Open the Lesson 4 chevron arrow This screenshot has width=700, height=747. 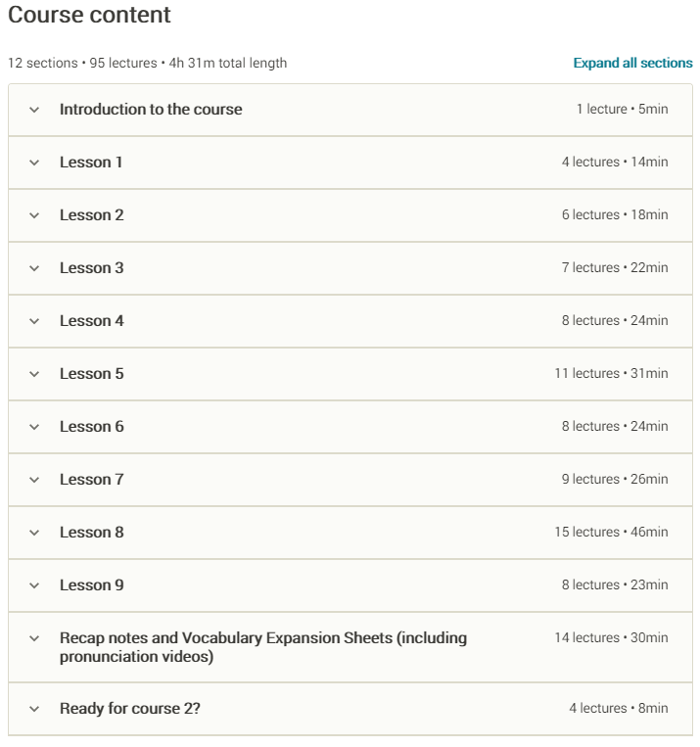click(x=34, y=321)
